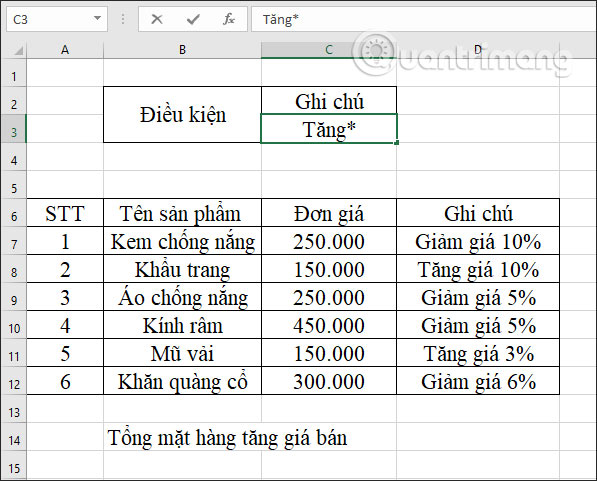Click price 250.000 in Kem chống nắng row
597x481 pixels.
tap(329, 241)
